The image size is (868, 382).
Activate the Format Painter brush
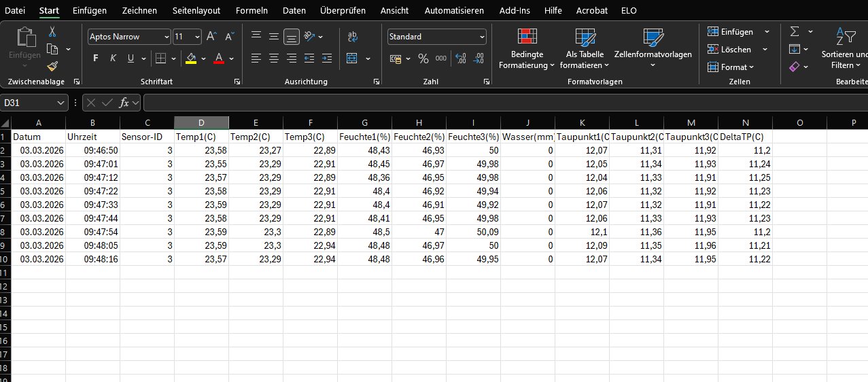tap(52, 66)
